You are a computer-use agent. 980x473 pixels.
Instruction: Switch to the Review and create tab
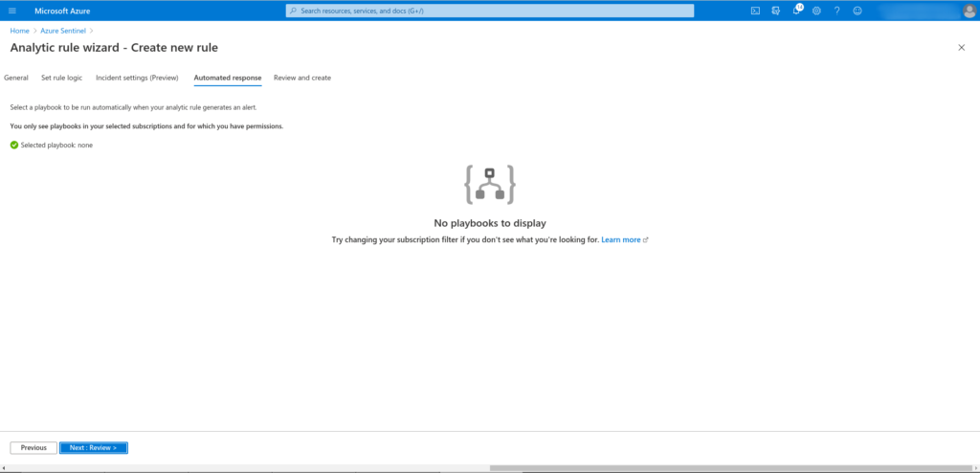(x=302, y=78)
